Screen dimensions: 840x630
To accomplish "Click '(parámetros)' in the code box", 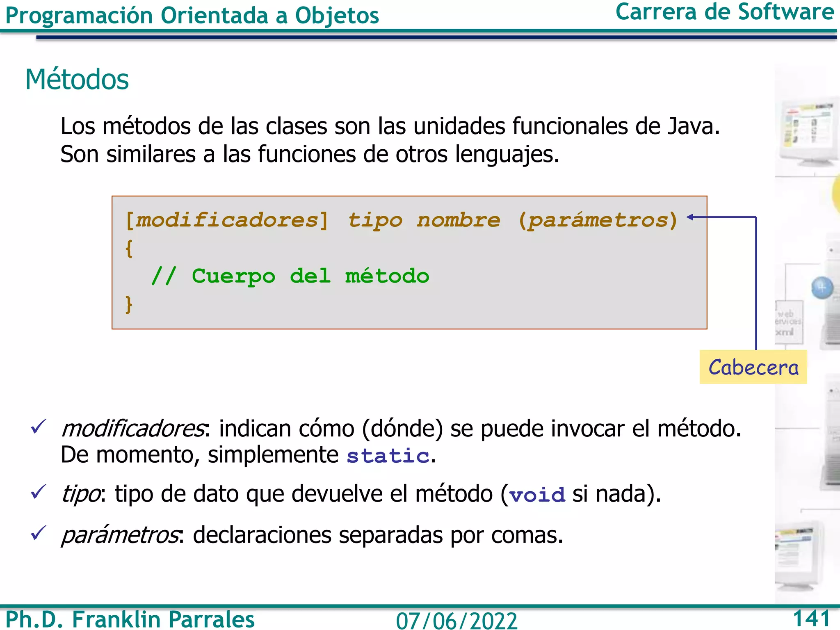I will [x=598, y=221].
